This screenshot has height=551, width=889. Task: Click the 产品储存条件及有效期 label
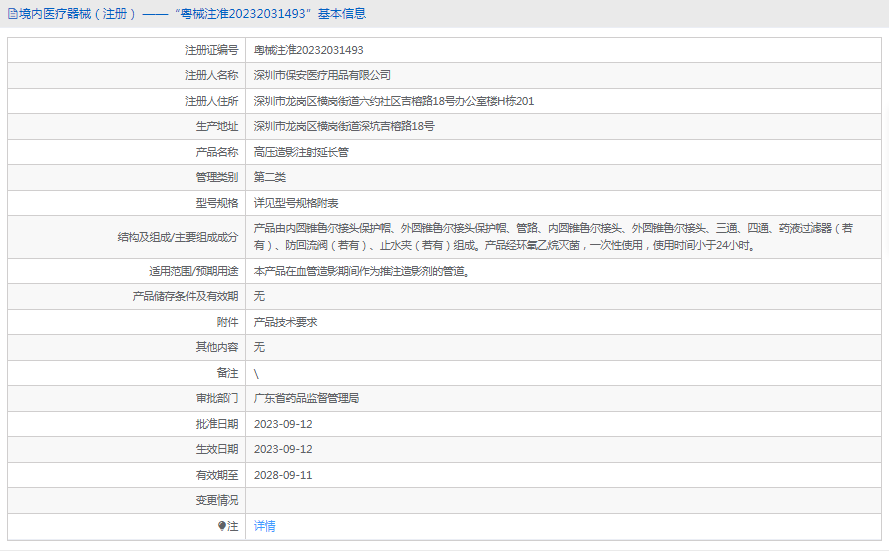click(185, 296)
